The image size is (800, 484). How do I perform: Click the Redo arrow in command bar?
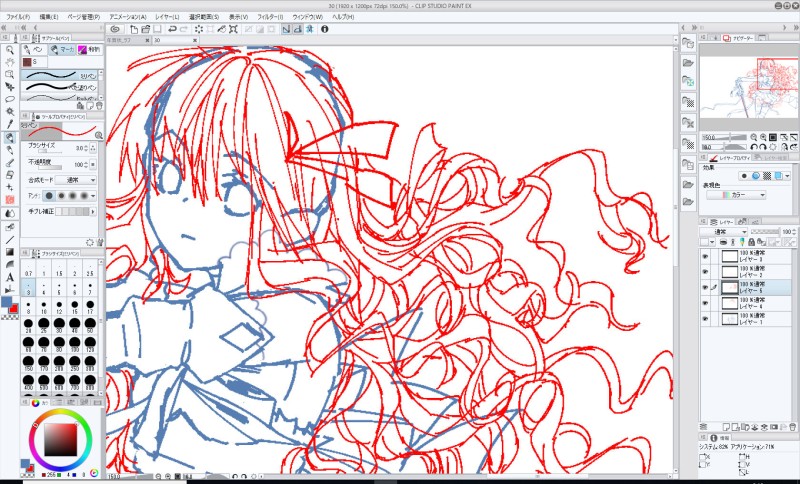[x=184, y=29]
